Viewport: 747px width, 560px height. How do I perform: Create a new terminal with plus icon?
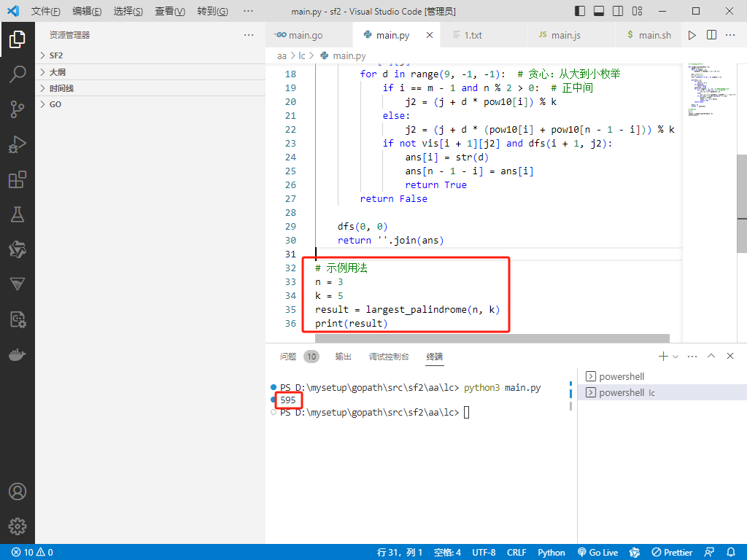tap(662, 356)
